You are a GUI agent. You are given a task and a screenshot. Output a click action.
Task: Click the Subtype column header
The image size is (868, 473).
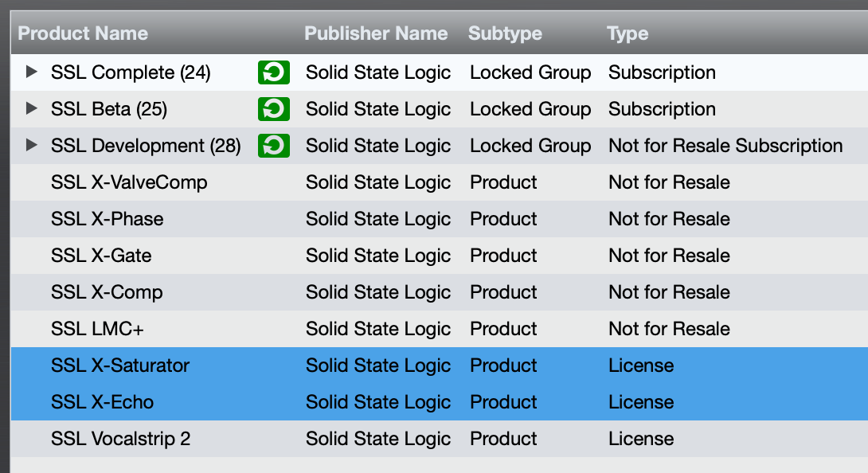[505, 33]
